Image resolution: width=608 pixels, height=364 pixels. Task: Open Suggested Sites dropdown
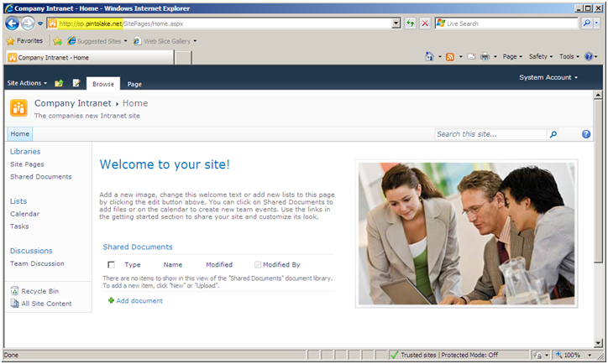coord(125,41)
